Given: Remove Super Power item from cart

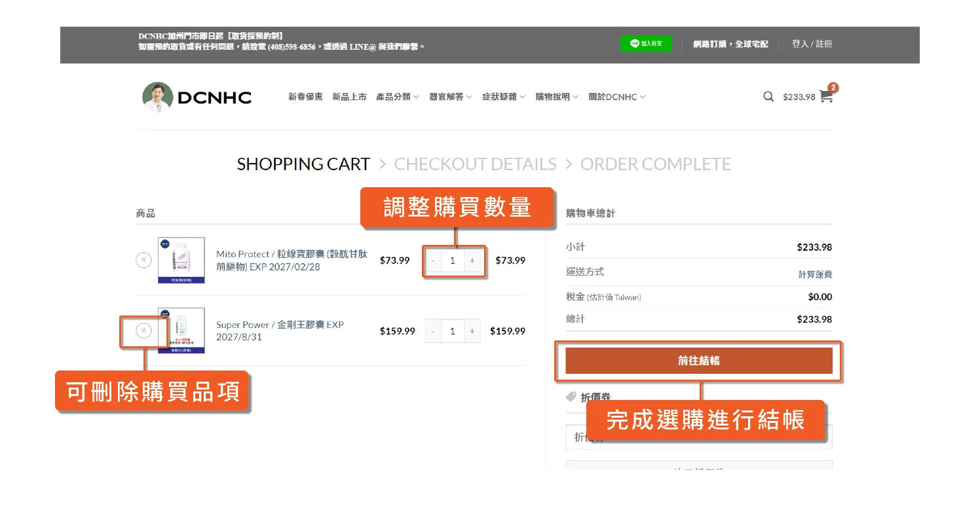Looking at the screenshot, I should [x=143, y=331].
